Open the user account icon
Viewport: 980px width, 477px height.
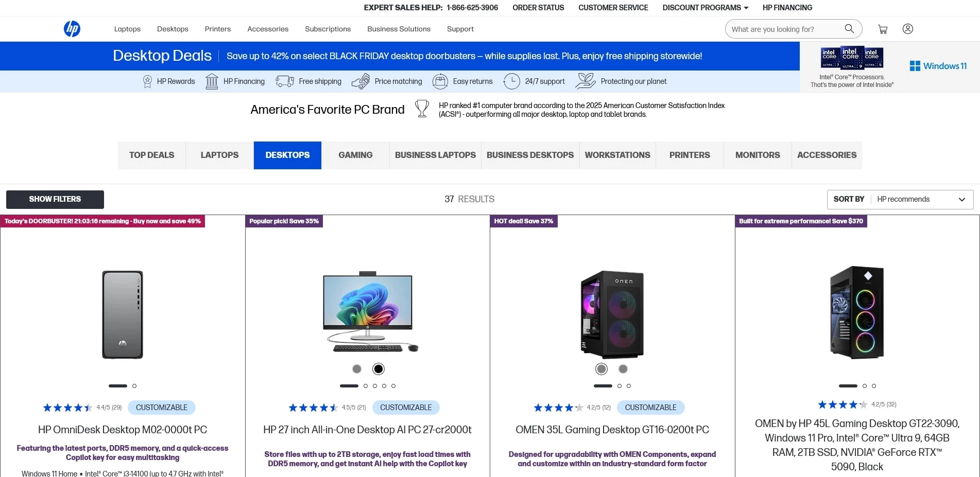908,29
